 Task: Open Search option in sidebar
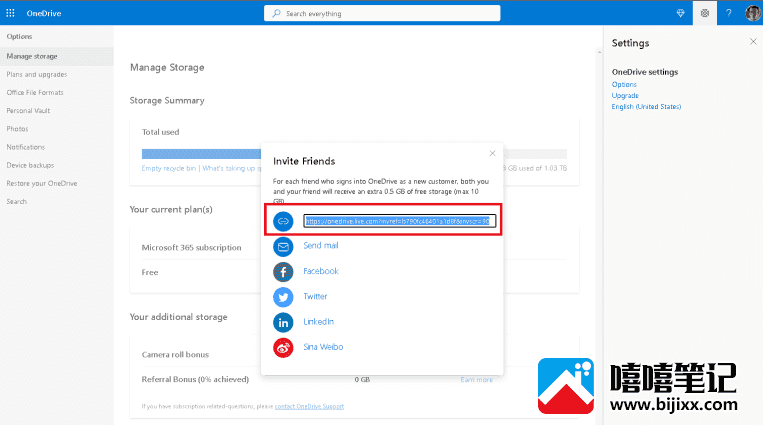tap(17, 202)
